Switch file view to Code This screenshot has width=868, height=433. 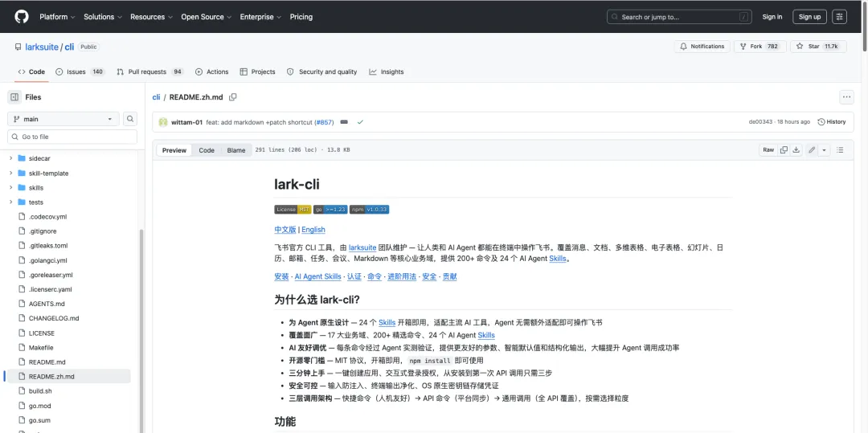point(207,150)
